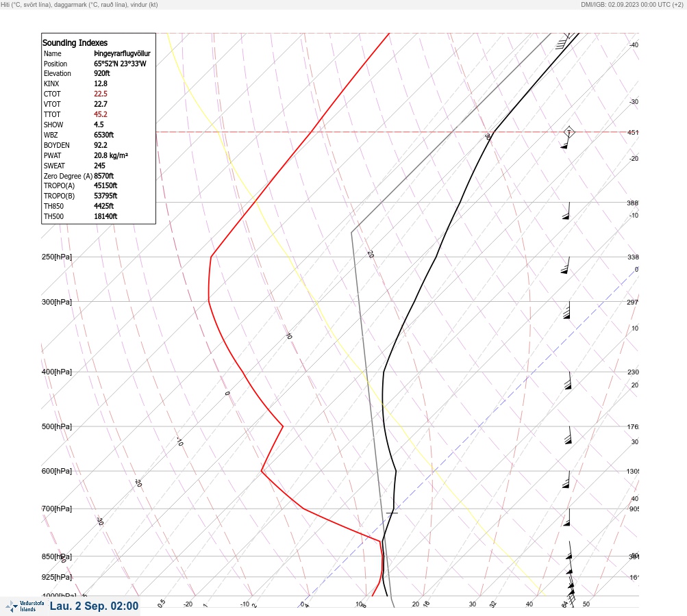Click the TROPO(B) value 53795ft

105,196
